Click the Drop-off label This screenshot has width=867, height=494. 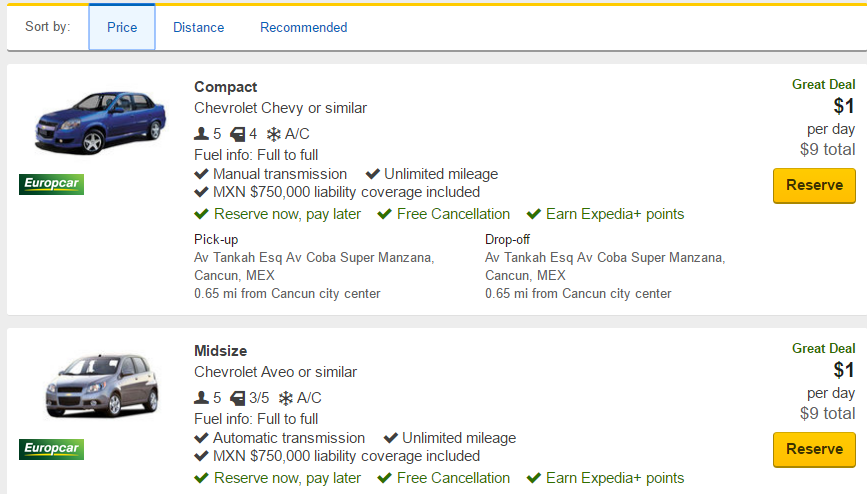507,240
